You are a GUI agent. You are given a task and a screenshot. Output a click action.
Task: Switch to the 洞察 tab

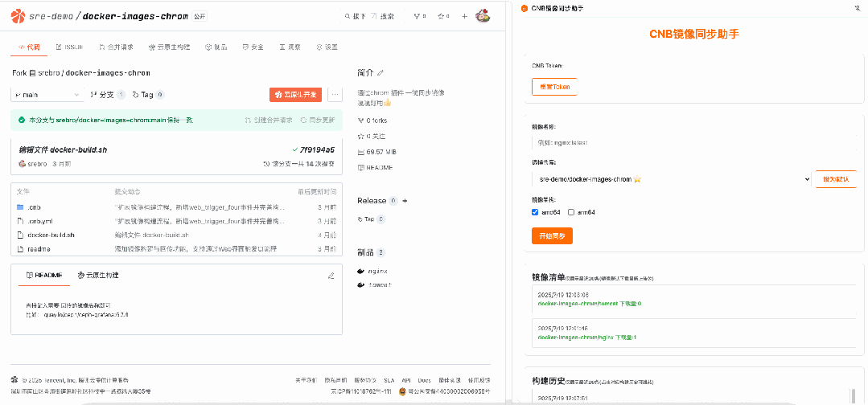tap(290, 47)
